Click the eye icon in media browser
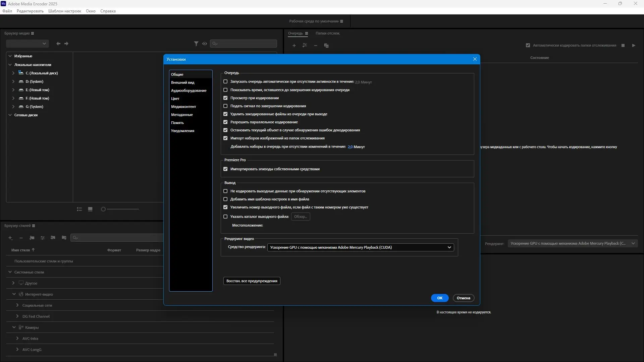This screenshot has height=362, width=644. [x=205, y=44]
